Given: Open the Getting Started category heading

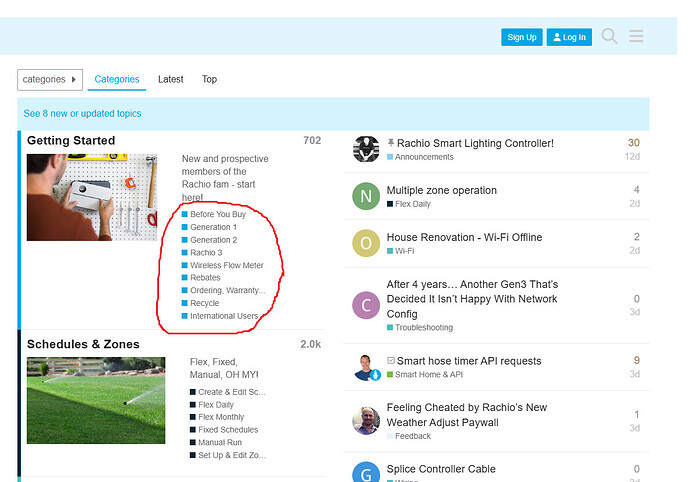Looking at the screenshot, I should (x=71, y=140).
